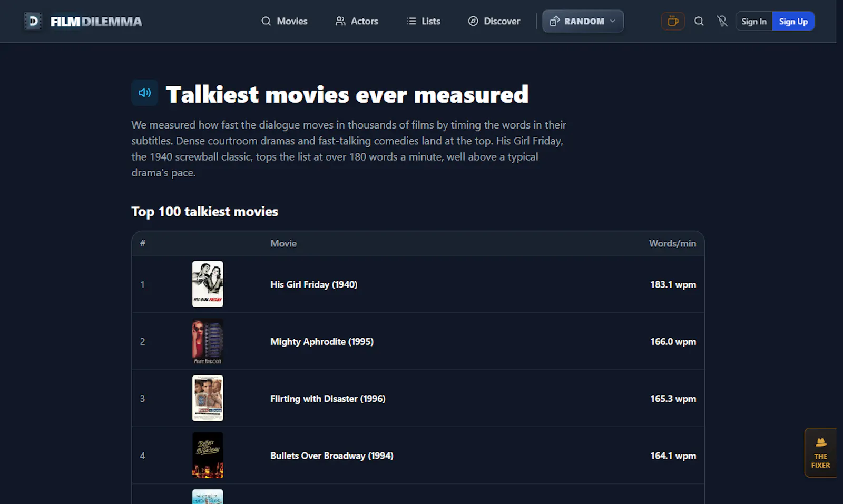
Task: Go to the Actors section
Action: pyautogui.click(x=357, y=21)
